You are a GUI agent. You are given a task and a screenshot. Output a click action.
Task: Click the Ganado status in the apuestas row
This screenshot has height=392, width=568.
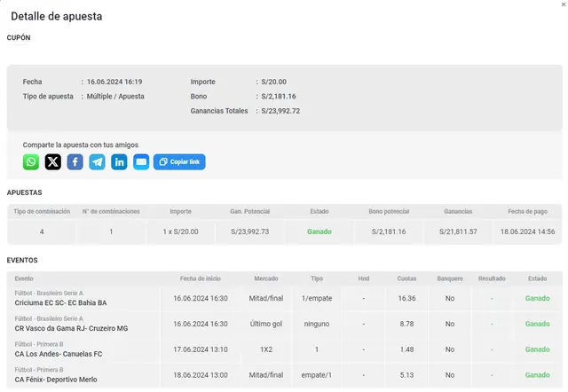(319, 231)
